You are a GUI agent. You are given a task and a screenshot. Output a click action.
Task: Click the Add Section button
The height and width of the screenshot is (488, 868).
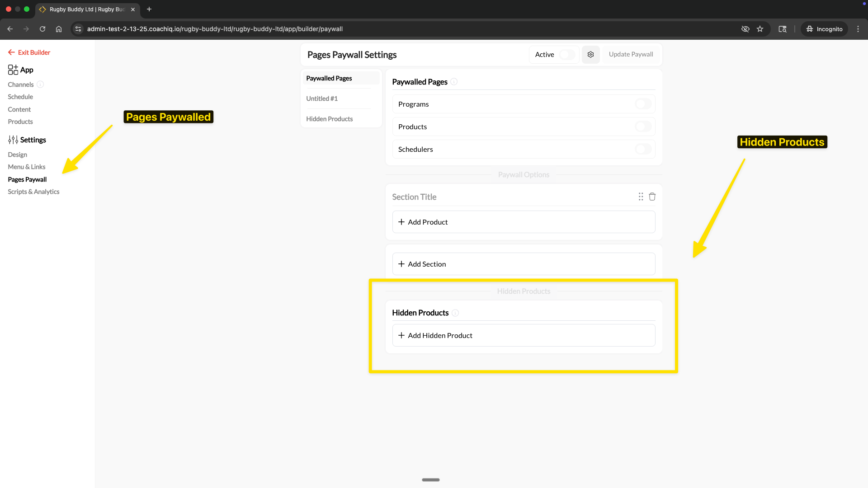click(x=524, y=264)
